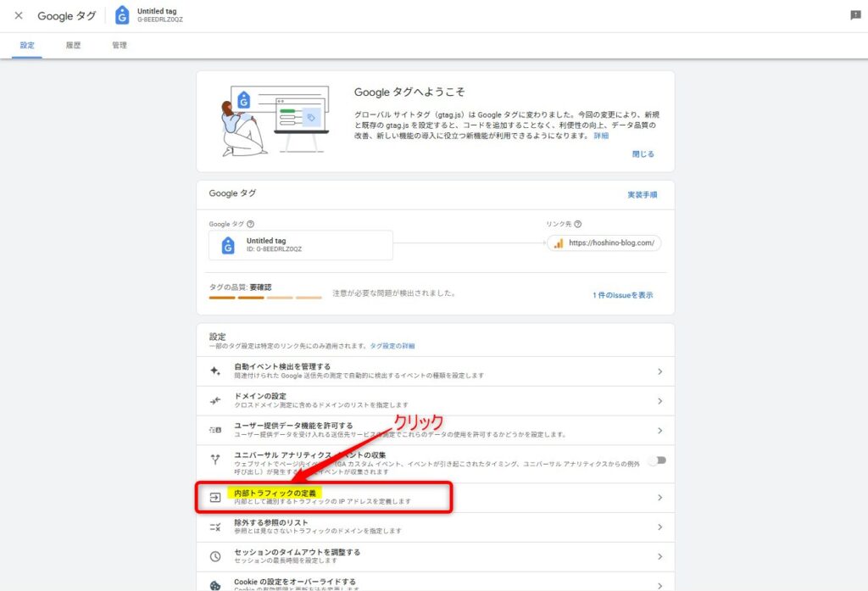Select the session timeout clock icon

point(214,557)
